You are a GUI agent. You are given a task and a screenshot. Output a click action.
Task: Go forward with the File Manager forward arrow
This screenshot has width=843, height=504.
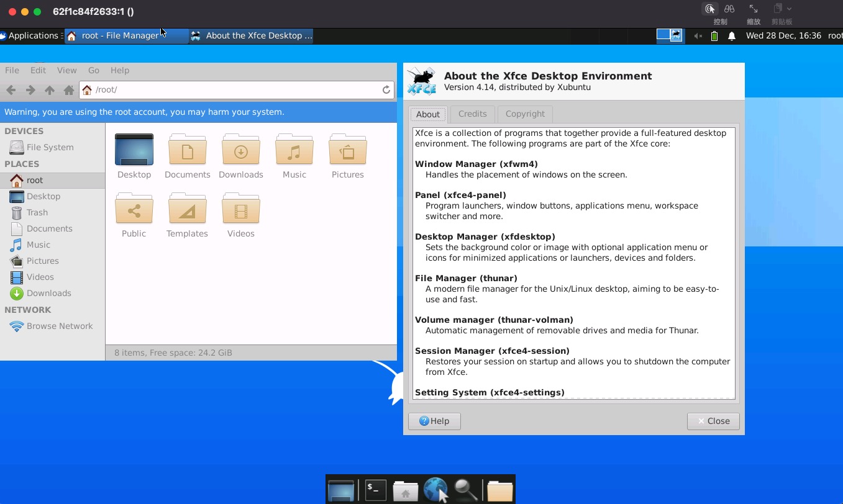pyautogui.click(x=30, y=90)
